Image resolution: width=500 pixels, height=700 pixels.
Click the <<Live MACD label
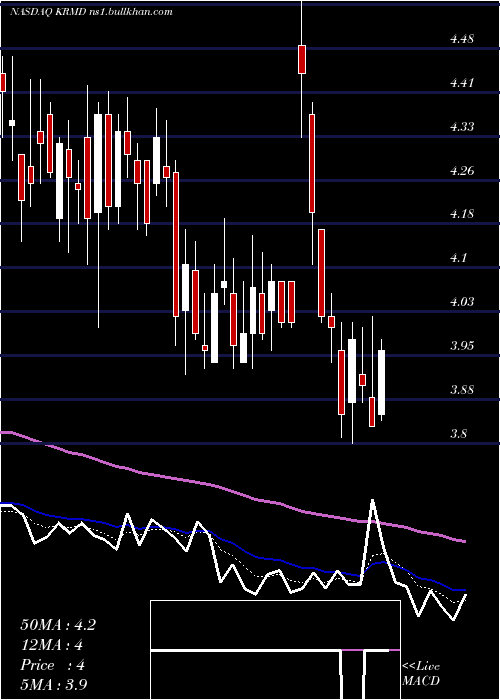pos(421,673)
